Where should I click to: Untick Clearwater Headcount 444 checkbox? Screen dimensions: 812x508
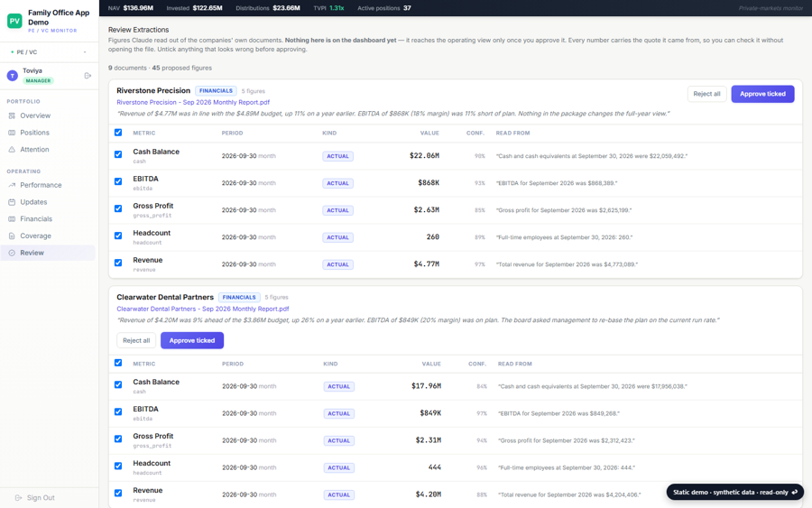tap(118, 466)
